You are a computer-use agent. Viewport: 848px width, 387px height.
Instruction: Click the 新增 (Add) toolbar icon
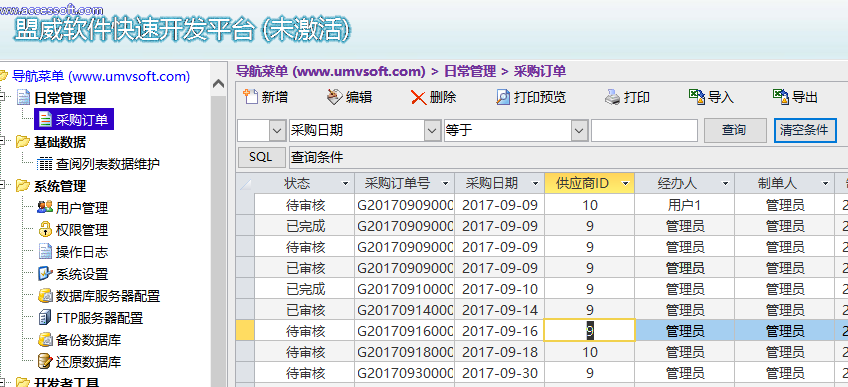point(250,97)
